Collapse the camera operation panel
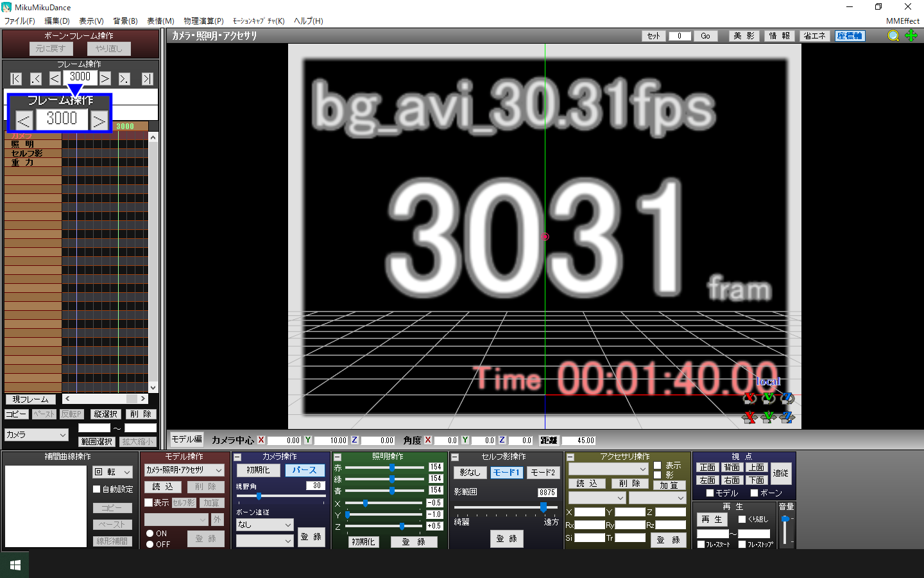Image resolution: width=924 pixels, height=578 pixels. (x=237, y=457)
